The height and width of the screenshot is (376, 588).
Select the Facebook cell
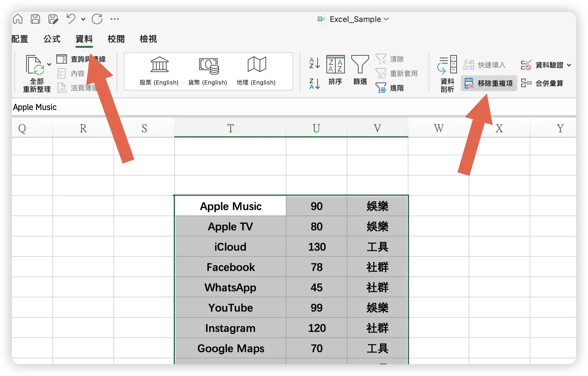(230, 267)
